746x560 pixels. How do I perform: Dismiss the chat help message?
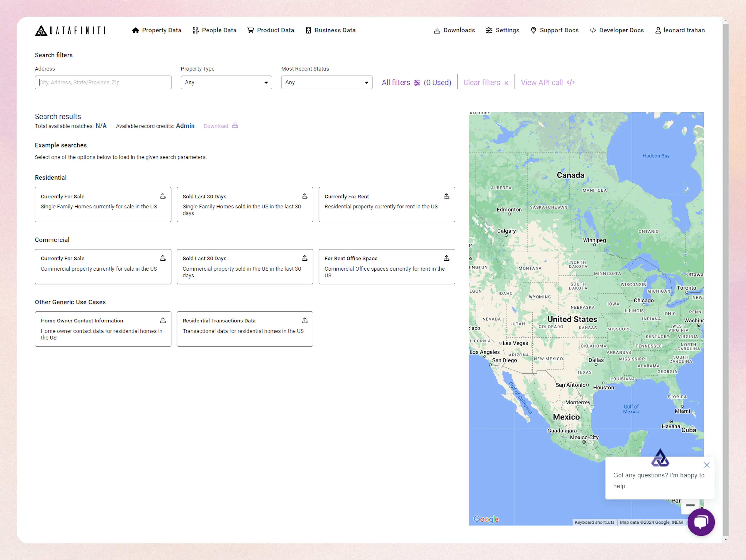pos(707,465)
